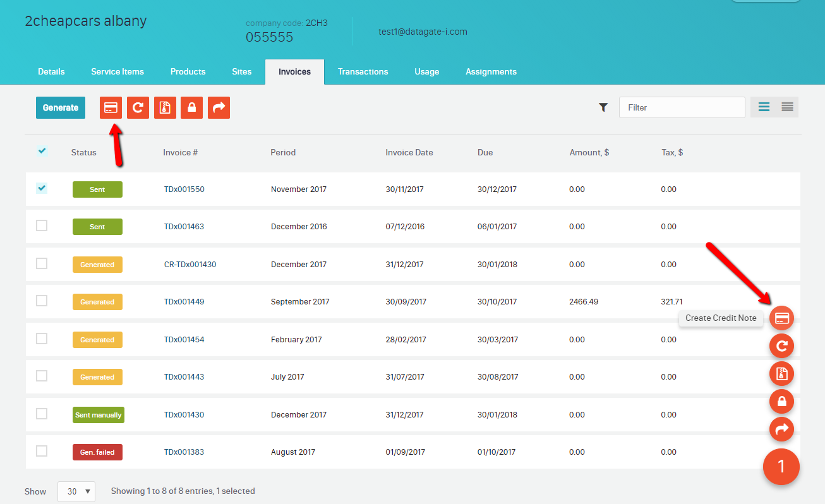Click the floating round send arrow button
This screenshot has height=504, width=825.
(x=781, y=429)
